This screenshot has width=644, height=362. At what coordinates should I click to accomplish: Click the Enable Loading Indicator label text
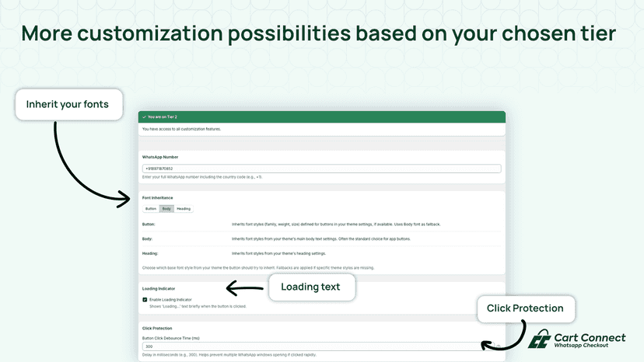(170, 300)
